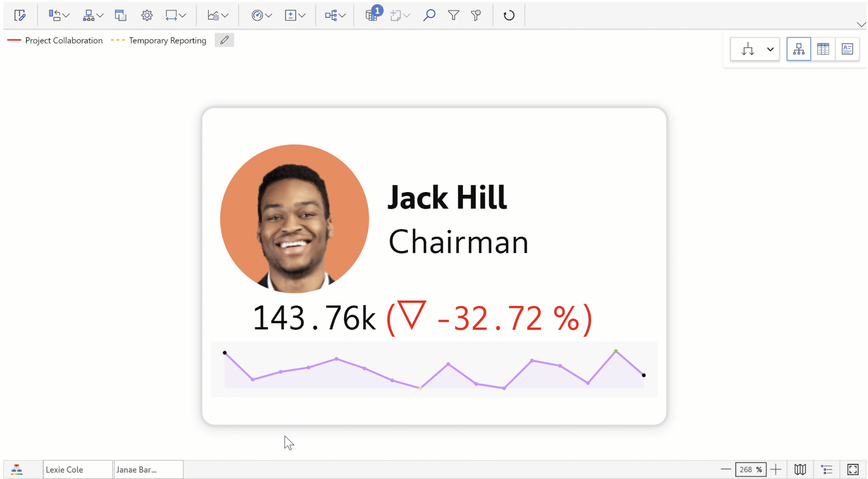This screenshot has height=479, width=868.
Task: Click the zoom out minus button
Action: 726,470
